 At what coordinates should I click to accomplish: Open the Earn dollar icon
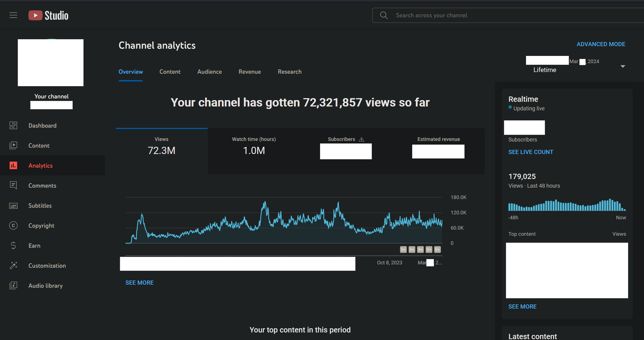tap(13, 246)
